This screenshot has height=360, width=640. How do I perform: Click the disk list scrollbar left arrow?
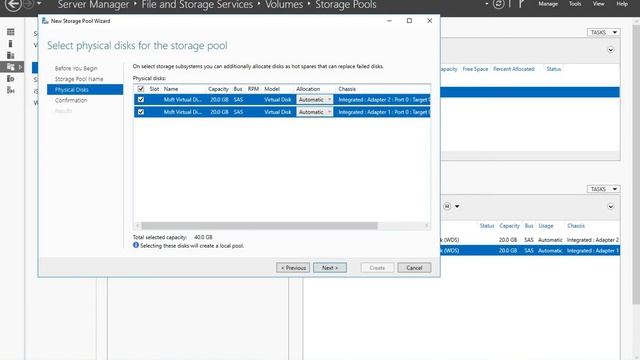click(138, 225)
